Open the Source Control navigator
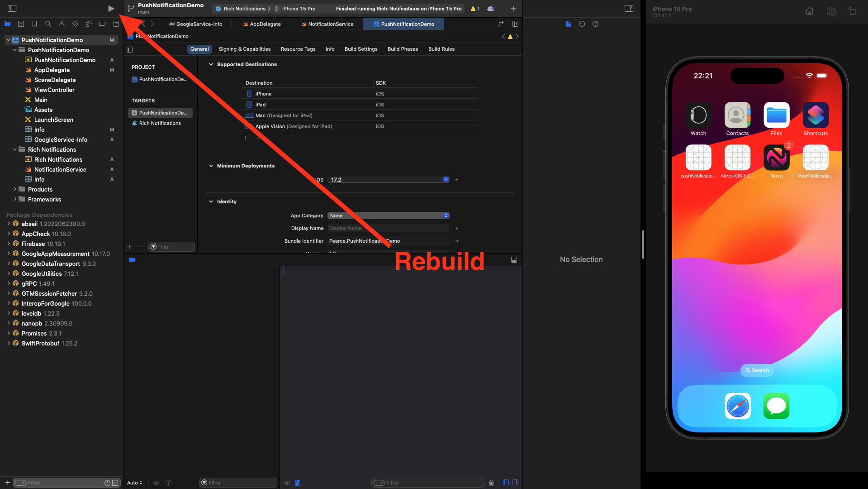Image resolution: width=868 pixels, height=489 pixels. [21, 24]
